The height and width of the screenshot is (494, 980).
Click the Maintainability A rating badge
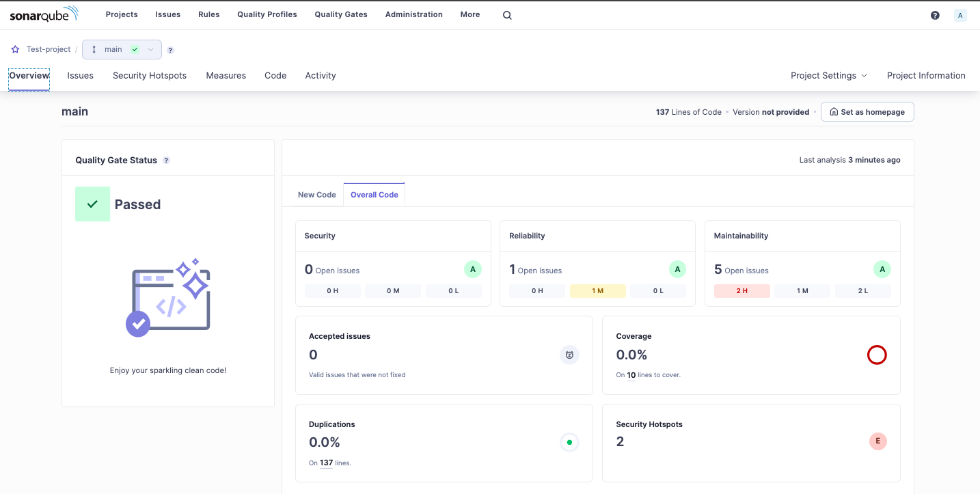[x=882, y=269]
